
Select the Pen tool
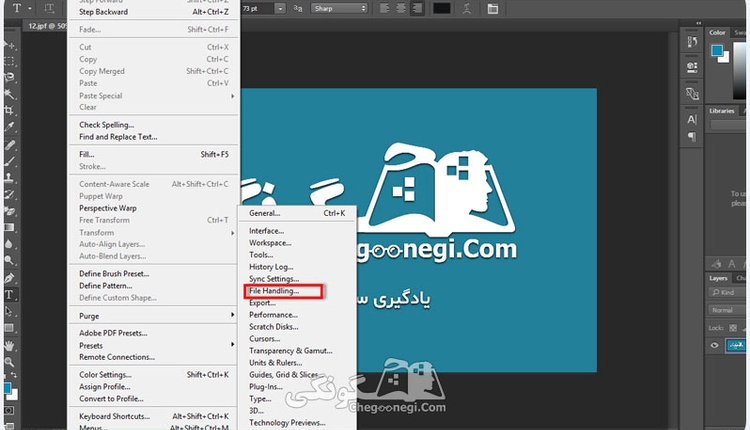tap(9, 278)
